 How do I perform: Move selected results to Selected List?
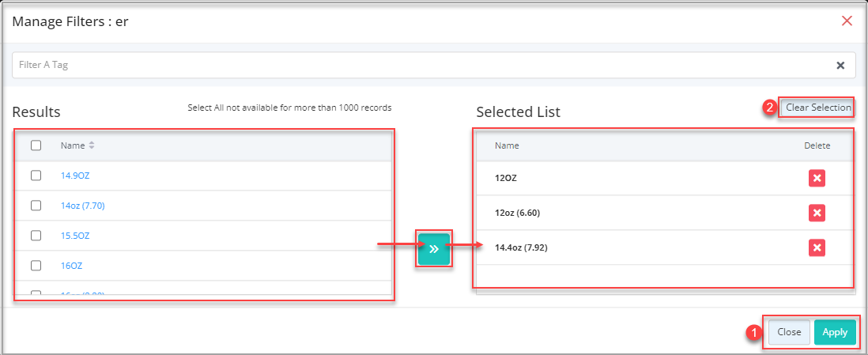pos(433,249)
